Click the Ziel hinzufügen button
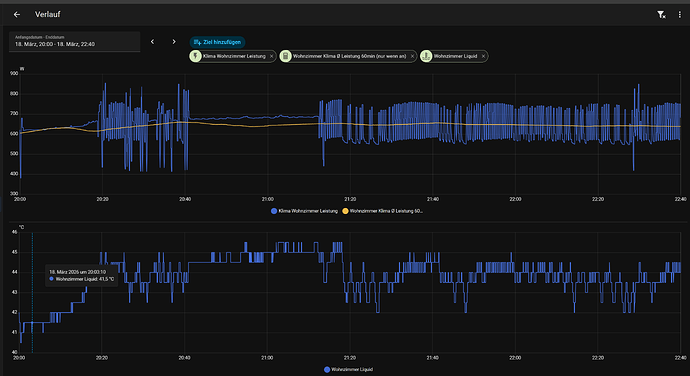 pyautogui.click(x=217, y=42)
